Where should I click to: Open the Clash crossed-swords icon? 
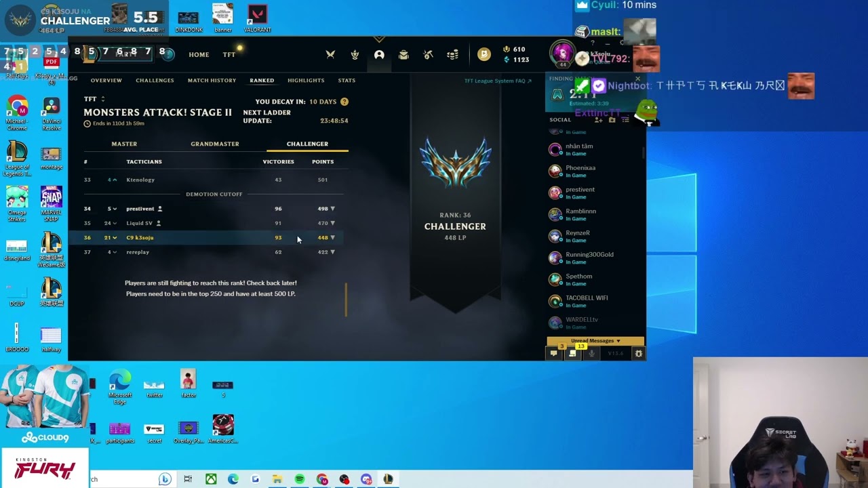[x=330, y=55]
